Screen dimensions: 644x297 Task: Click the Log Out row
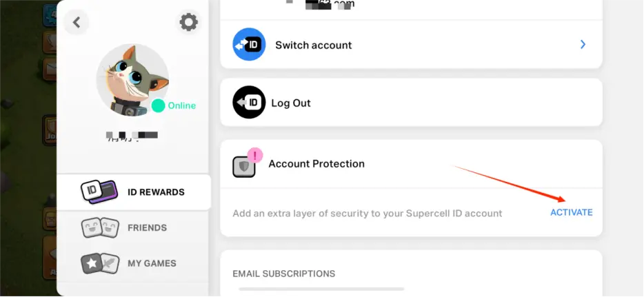coord(411,102)
